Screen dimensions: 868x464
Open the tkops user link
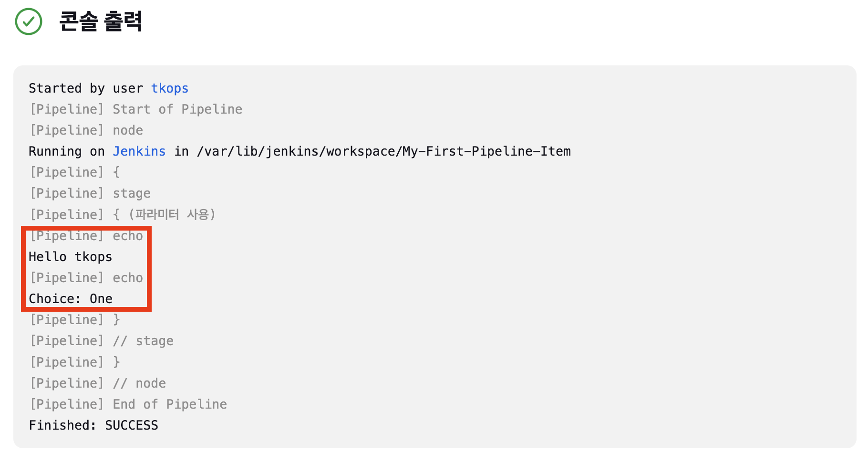coord(170,88)
